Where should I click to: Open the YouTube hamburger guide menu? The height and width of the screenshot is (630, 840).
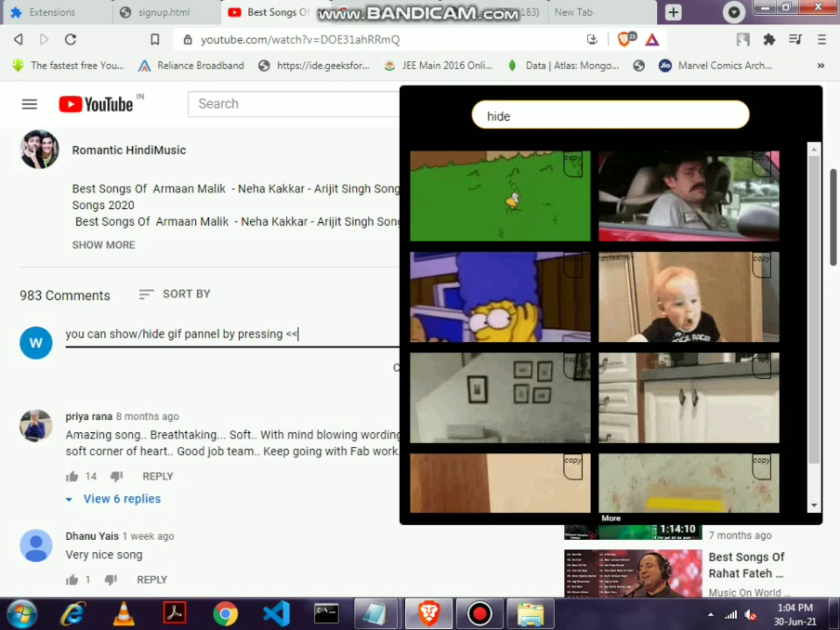(29, 104)
